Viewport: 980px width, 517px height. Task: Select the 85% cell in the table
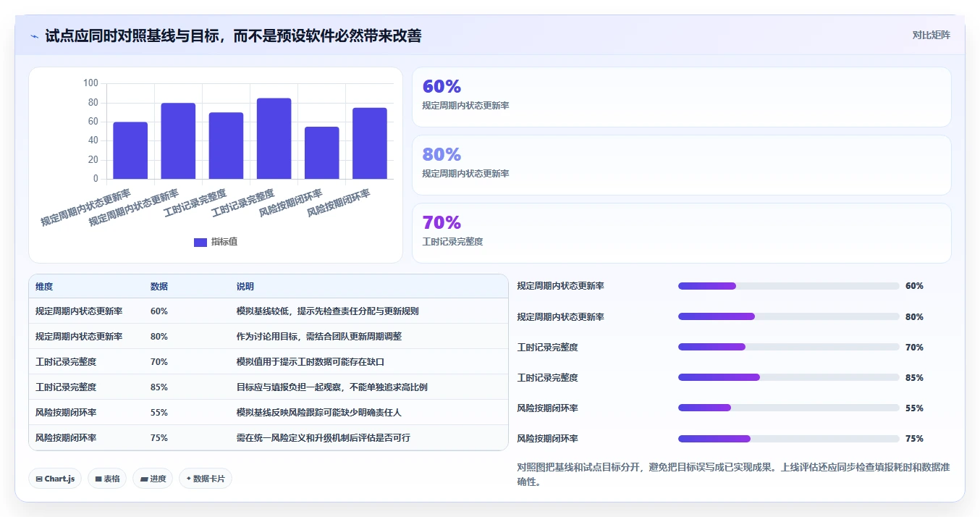159,387
